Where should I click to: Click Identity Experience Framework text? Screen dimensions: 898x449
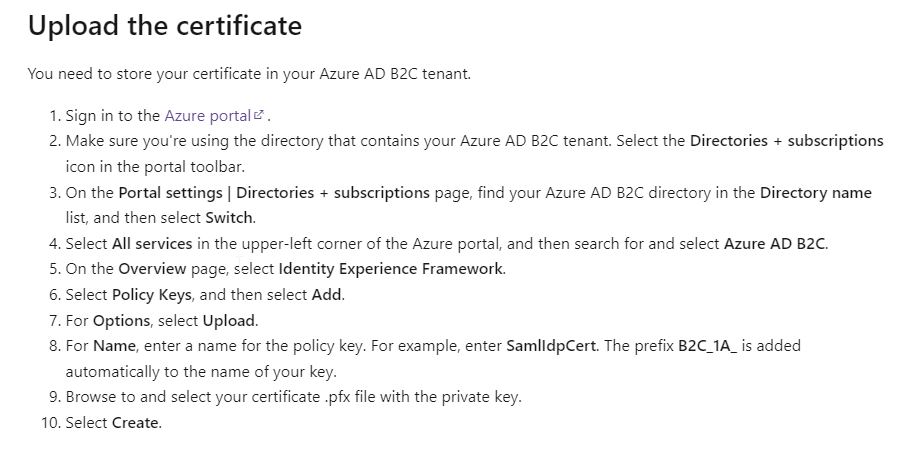pos(391,269)
